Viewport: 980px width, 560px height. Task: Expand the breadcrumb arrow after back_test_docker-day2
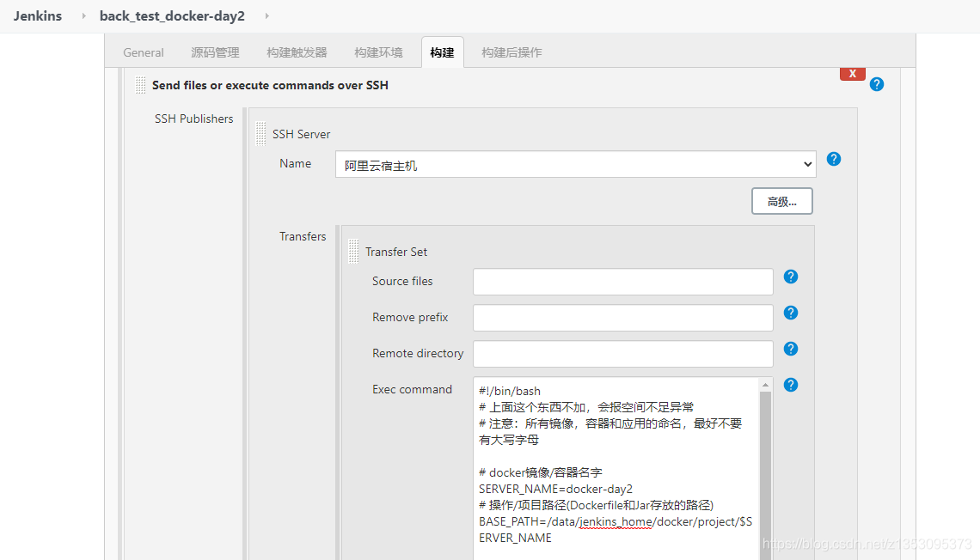tap(266, 15)
